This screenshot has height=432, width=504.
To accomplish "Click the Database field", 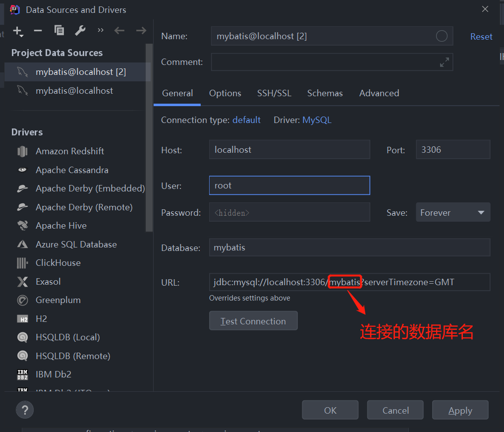I will [349, 247].
